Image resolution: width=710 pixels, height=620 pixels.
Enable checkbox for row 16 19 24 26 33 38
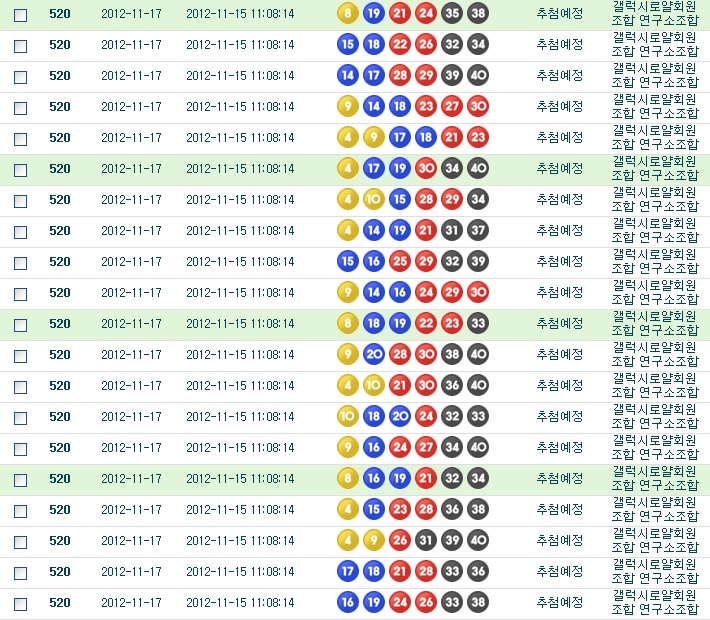(x=20, y=604)
